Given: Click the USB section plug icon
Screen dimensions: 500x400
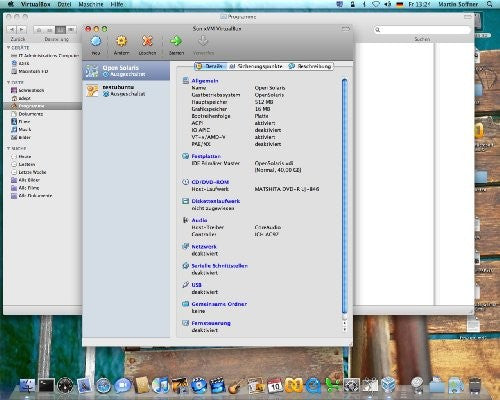Looking at the screenshot, I should click(x=185, y=285).
